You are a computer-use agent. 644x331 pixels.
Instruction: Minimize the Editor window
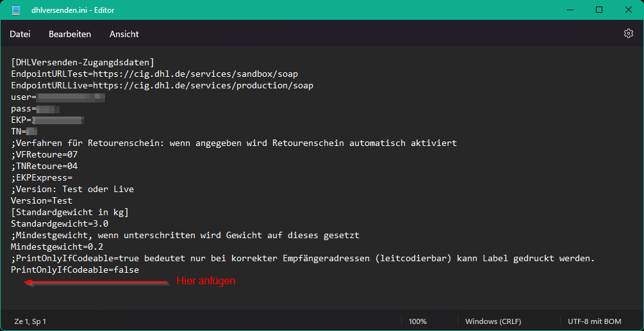(x=569, y=10)
